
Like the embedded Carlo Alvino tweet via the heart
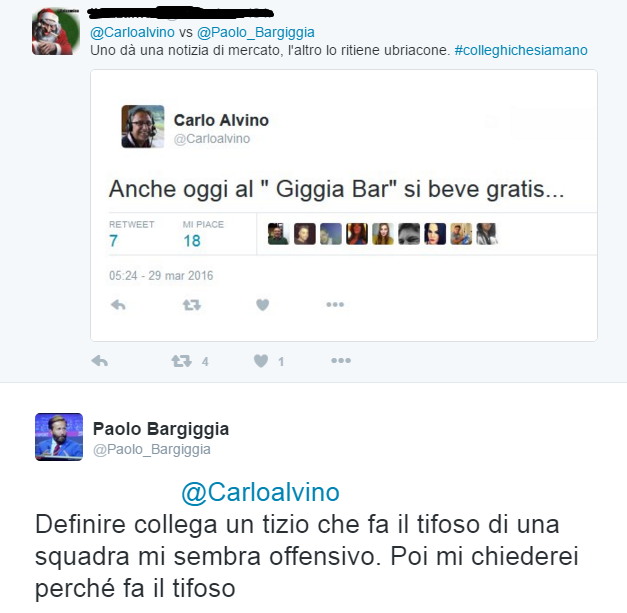tap(262, 305)
